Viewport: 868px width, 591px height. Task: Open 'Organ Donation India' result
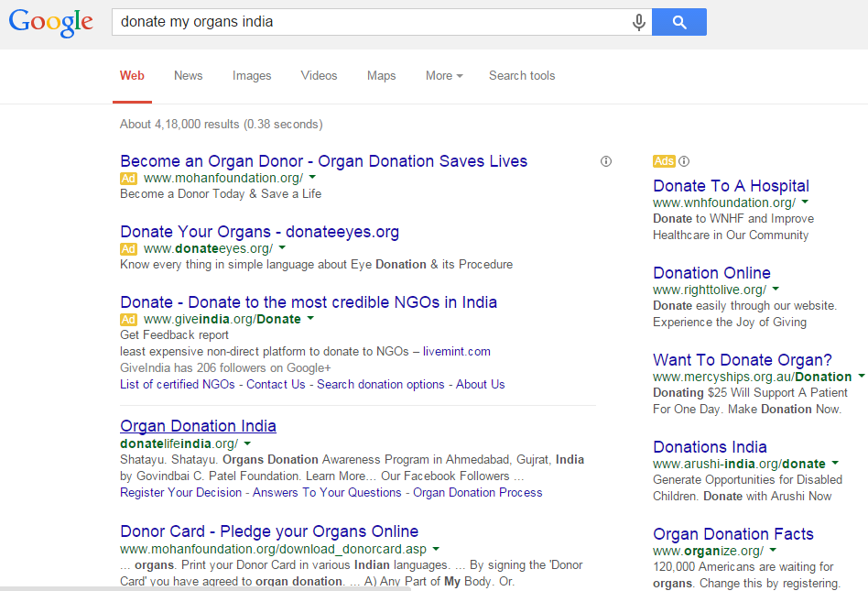[x=198, y=426]
